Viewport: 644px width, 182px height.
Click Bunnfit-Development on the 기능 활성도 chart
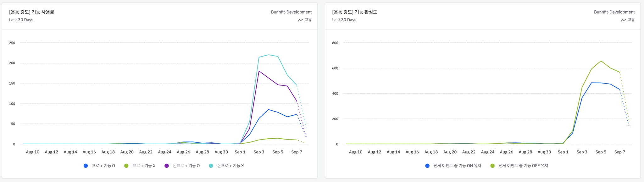point(614,12)
